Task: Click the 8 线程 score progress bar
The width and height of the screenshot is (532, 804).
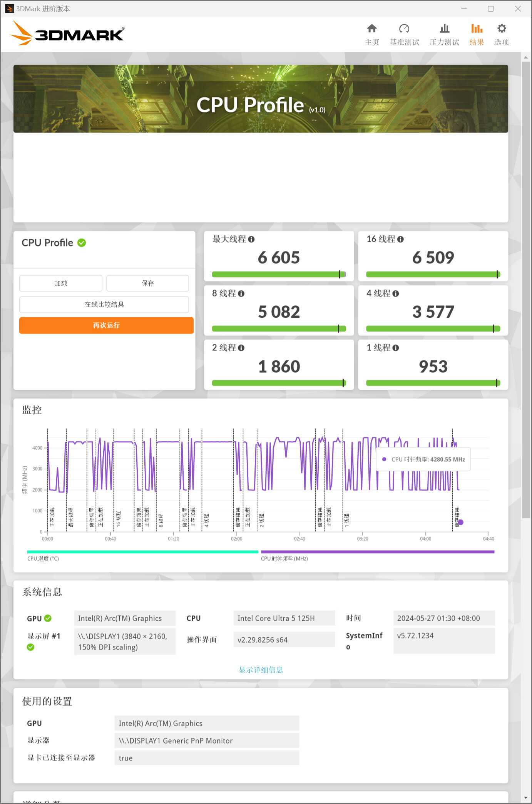Action: click(x=279, y=329)
